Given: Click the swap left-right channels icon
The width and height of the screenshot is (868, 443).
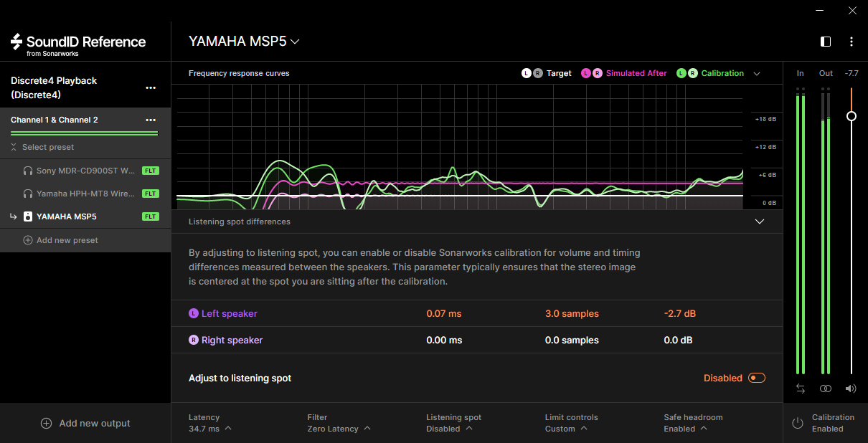Looking at the screenshot, I should (801, 389).
